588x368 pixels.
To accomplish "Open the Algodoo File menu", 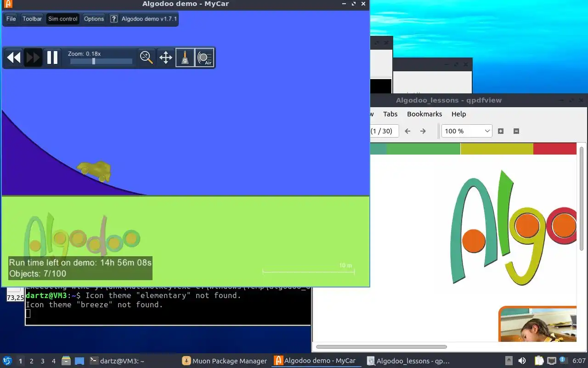I will click(11, 19).
